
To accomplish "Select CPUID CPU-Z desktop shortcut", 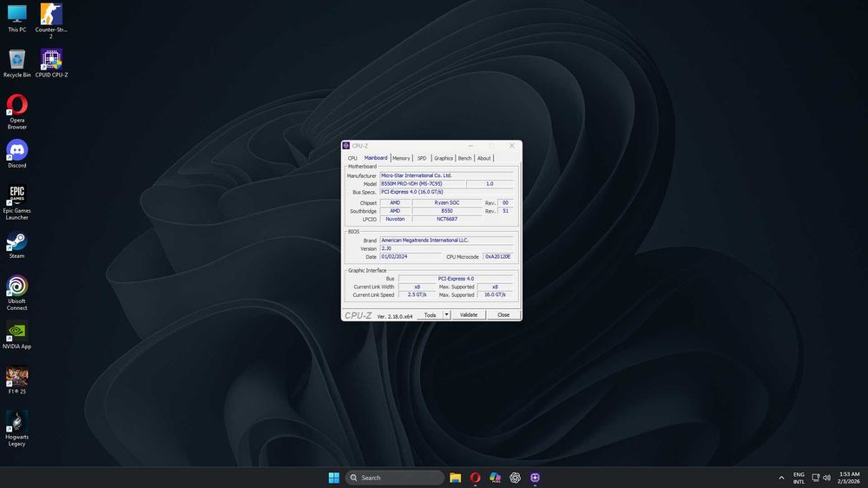I will tap(51, 63).
